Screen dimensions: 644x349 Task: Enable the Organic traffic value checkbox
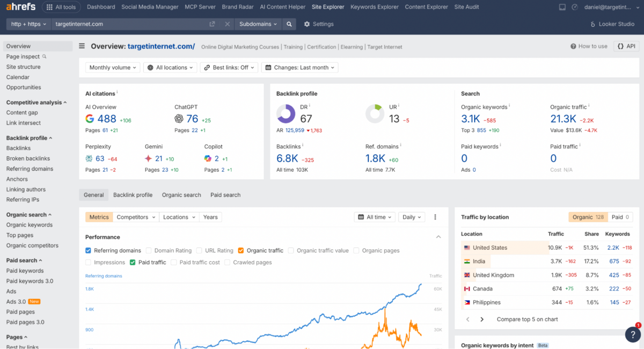[x=291, y=250]
